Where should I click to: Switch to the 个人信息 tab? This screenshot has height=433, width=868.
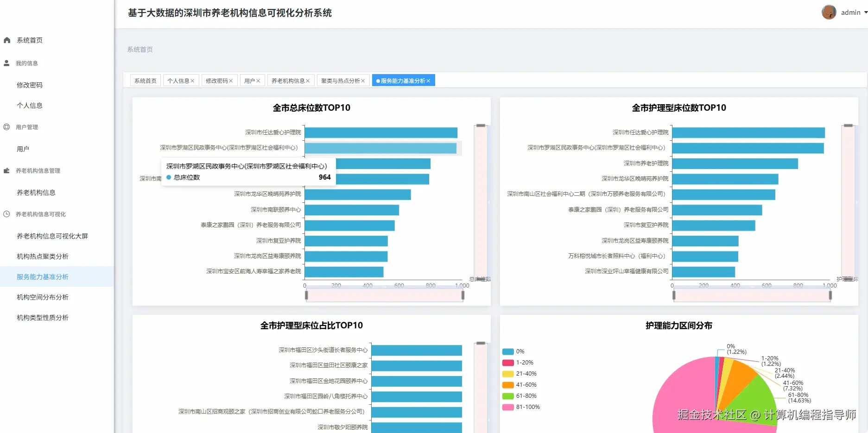pos(178,80)
